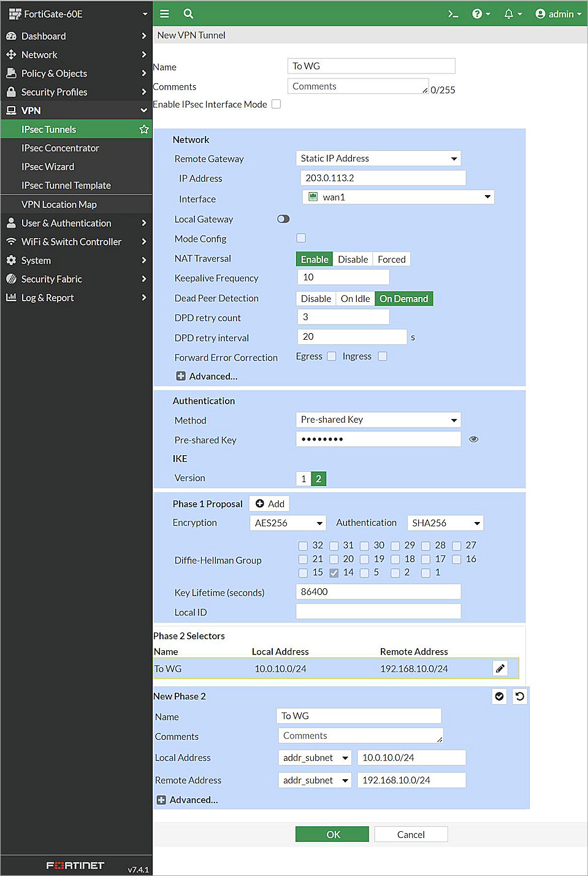
Task: Edit the To WG Phase 2 selector pencil icon
Action: [500, 668]
